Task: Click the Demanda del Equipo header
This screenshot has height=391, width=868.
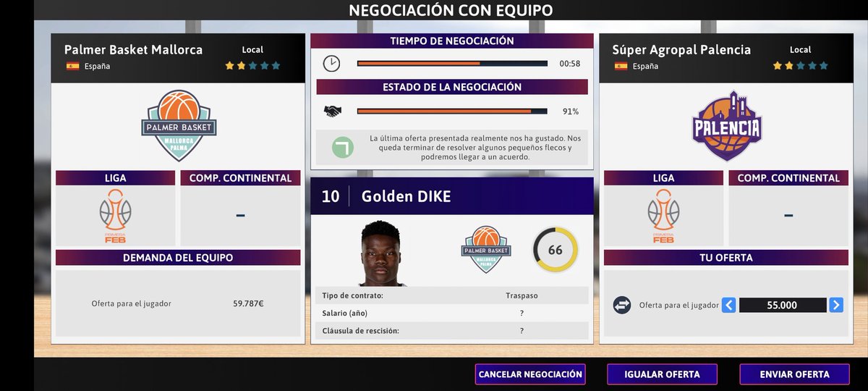Action: pyautogui.click(x=178, y=258)
